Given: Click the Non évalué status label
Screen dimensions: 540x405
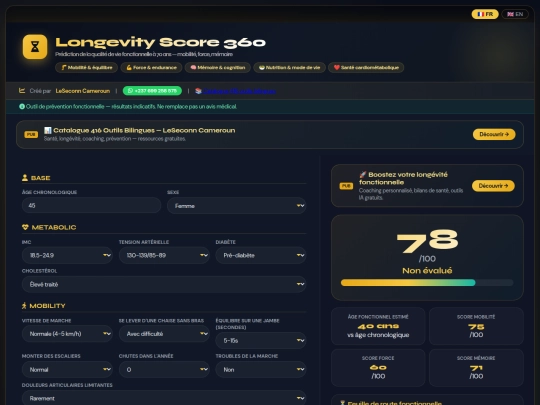Looking at the screenshot, I should (427, 271).
